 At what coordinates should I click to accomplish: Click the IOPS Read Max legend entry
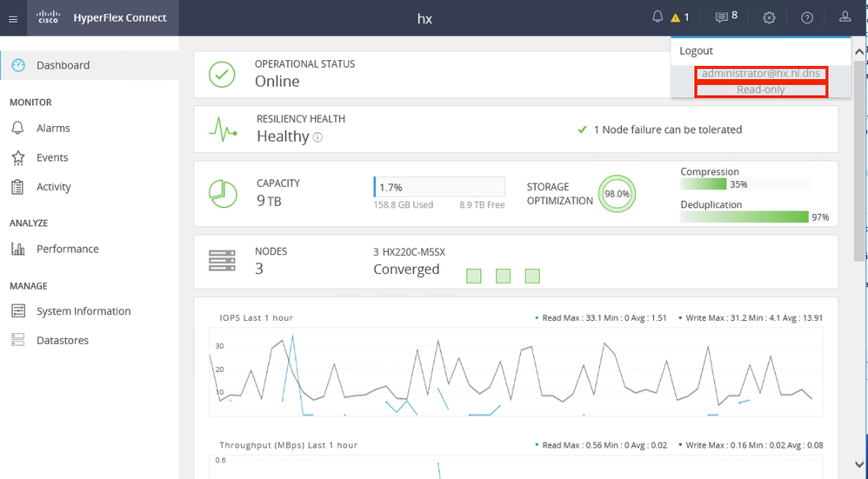coord(601,318)
